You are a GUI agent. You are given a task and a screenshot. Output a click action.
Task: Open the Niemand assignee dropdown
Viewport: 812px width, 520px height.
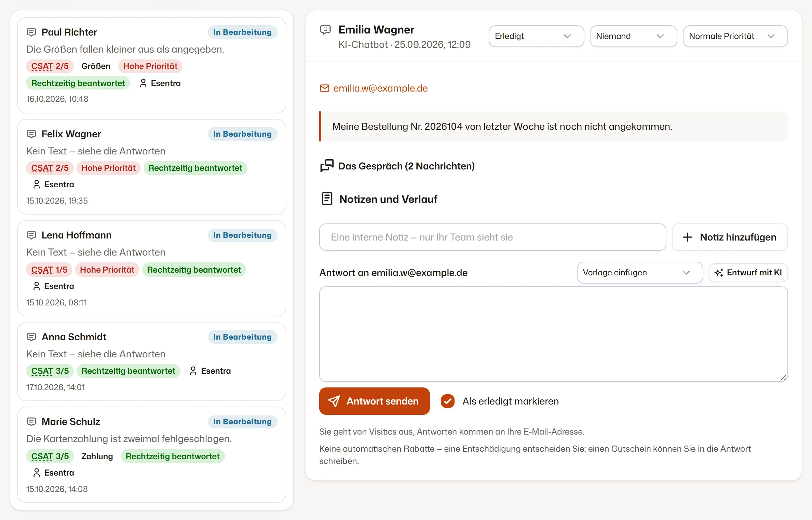633,36
